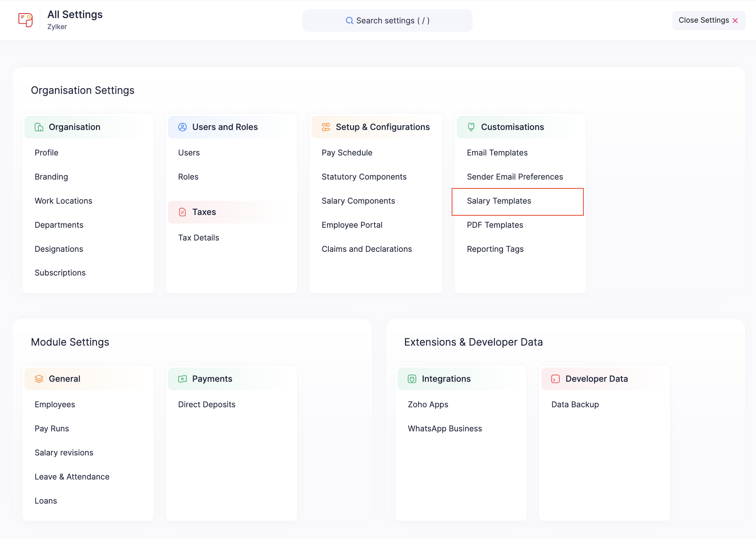Click the Users and Roles person icon
Image resolution: width=756 pixels, height=539 pixels.
pos(182,127)
